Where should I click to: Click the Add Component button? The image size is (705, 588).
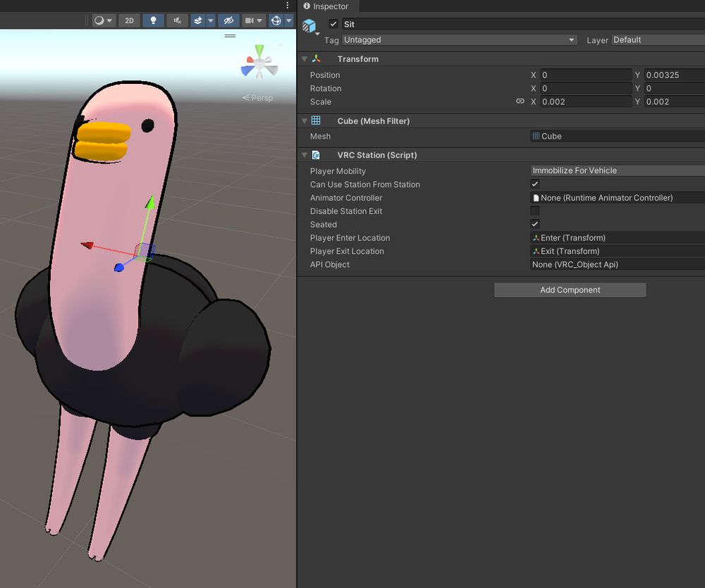click(570, 290)
